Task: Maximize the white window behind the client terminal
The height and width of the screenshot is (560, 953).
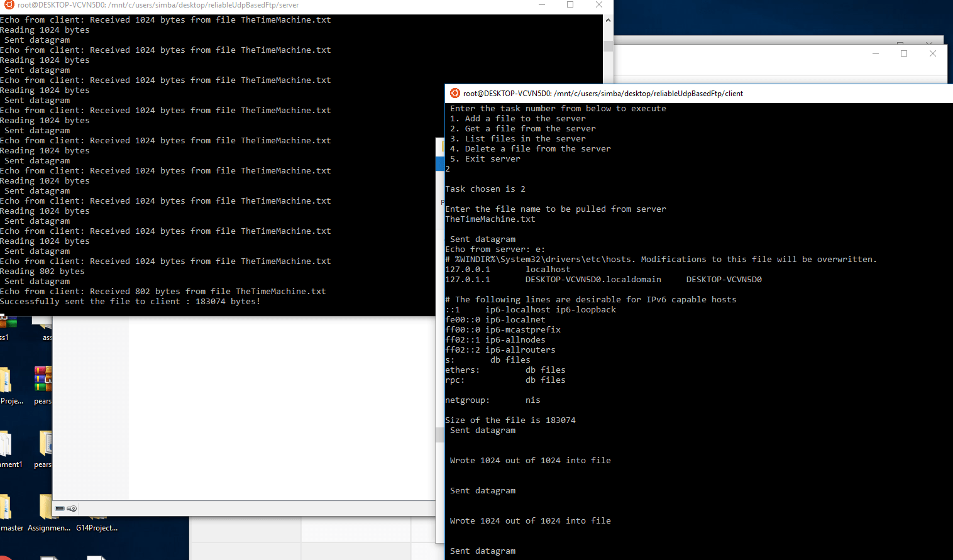Action: [904, 54]
